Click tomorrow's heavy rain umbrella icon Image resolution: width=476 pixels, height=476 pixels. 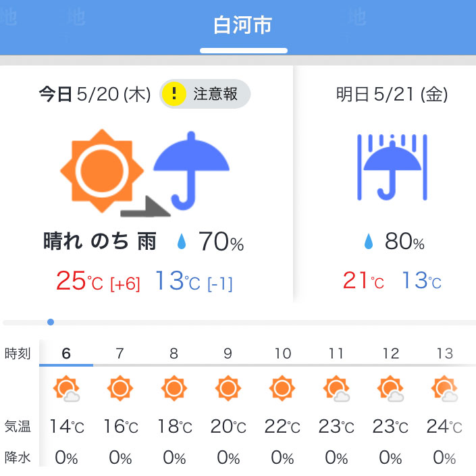[x=392, y=167]
